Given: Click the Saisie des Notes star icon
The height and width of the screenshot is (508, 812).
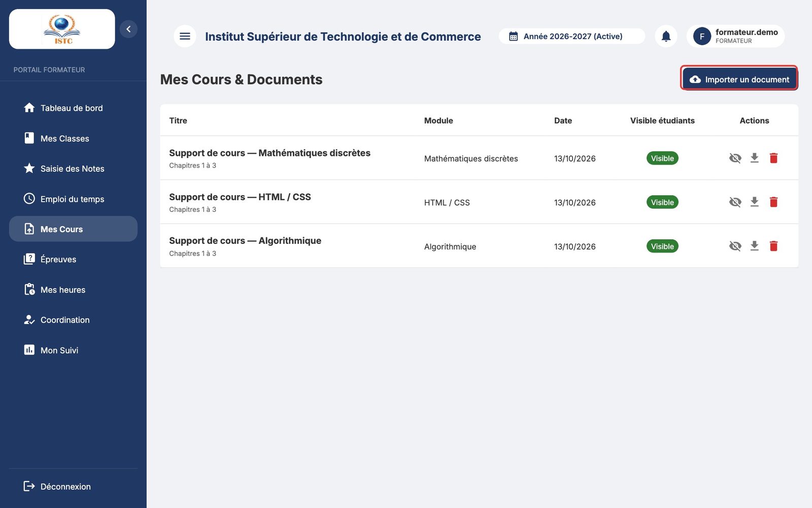Looking at the screenshot, I should [29, 168].
